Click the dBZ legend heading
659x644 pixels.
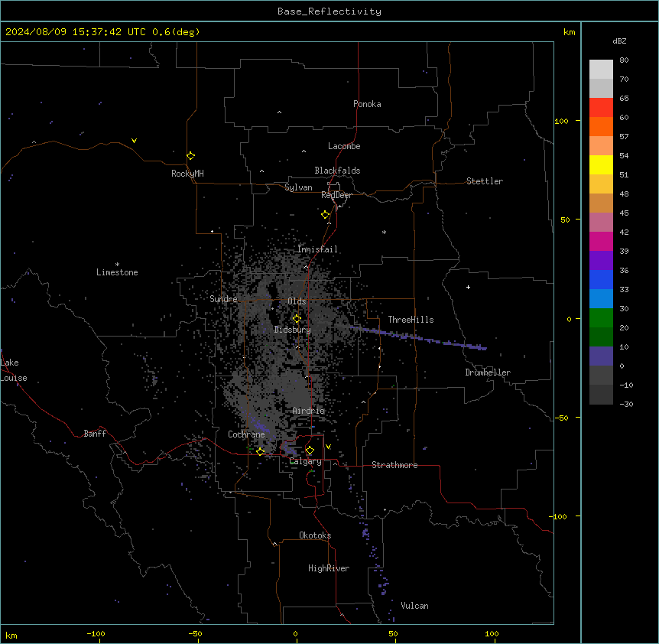619,41
